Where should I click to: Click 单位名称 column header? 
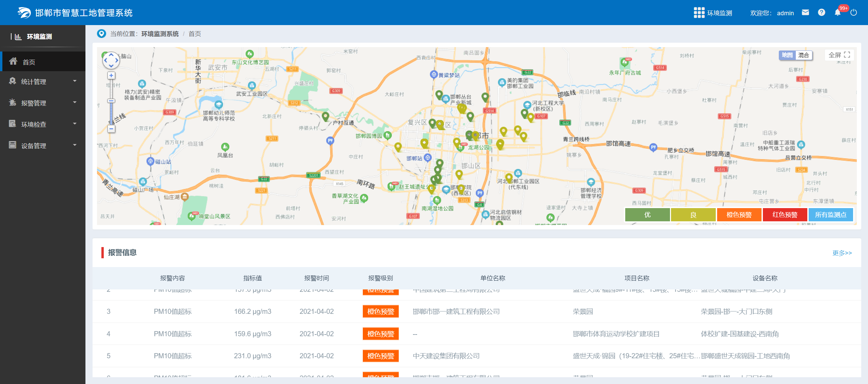(x=493, y=278)
